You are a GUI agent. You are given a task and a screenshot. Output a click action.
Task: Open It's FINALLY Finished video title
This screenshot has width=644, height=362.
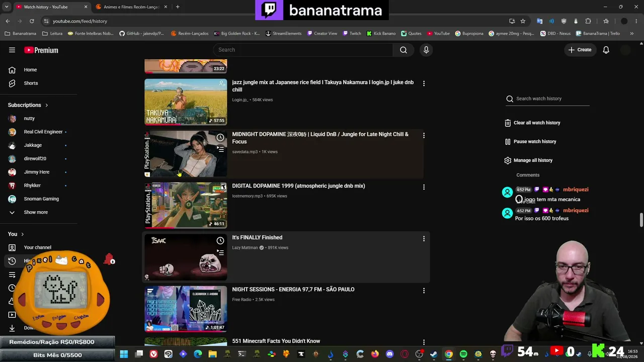pos(257,238)
